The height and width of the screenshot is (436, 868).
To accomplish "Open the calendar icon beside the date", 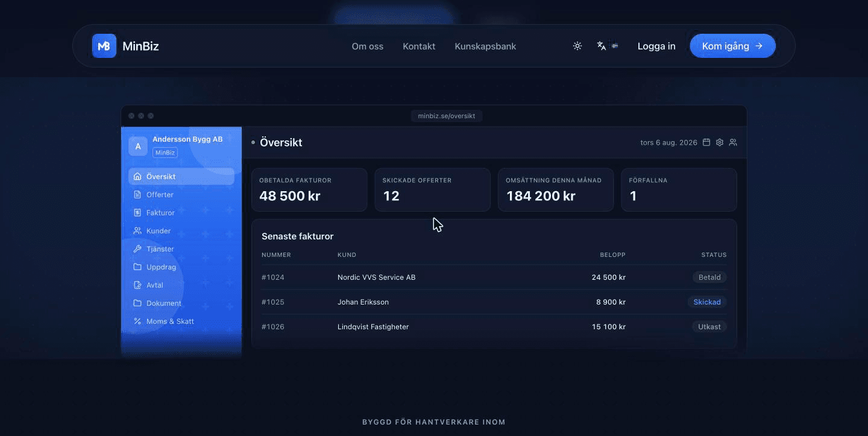I will 706,142.
